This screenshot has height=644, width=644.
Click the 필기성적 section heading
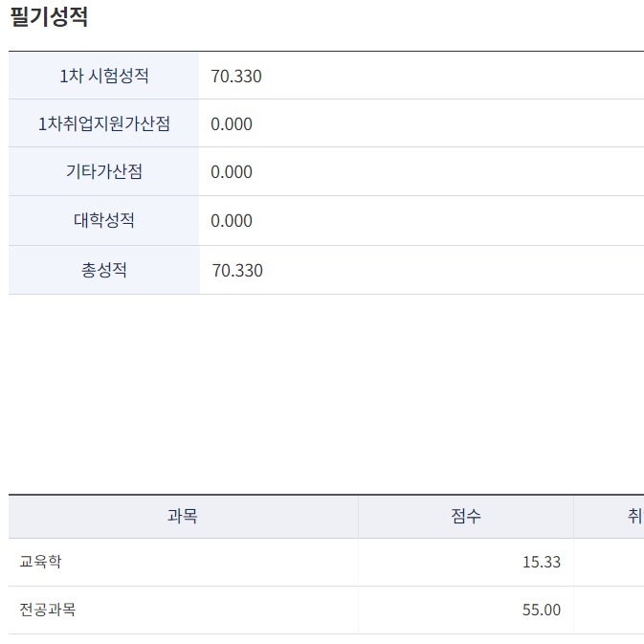pos(49,17)
